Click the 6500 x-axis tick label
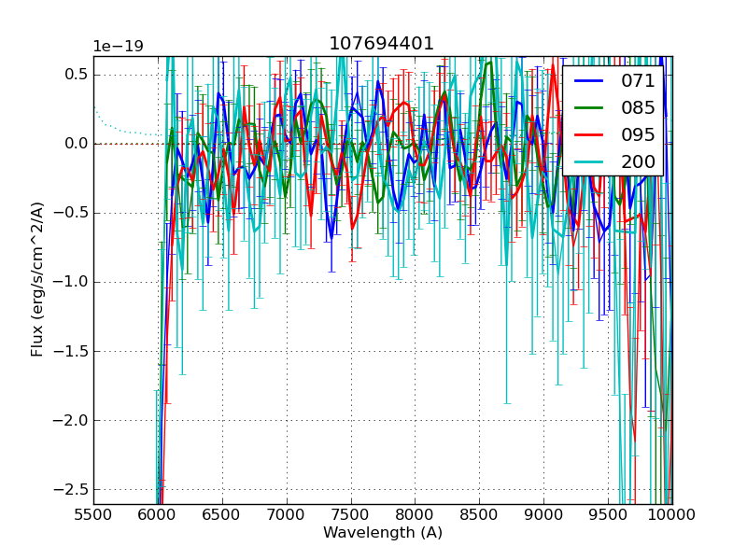Image resolution: width=747 pixels, height=560 pixels. [221, 514]
